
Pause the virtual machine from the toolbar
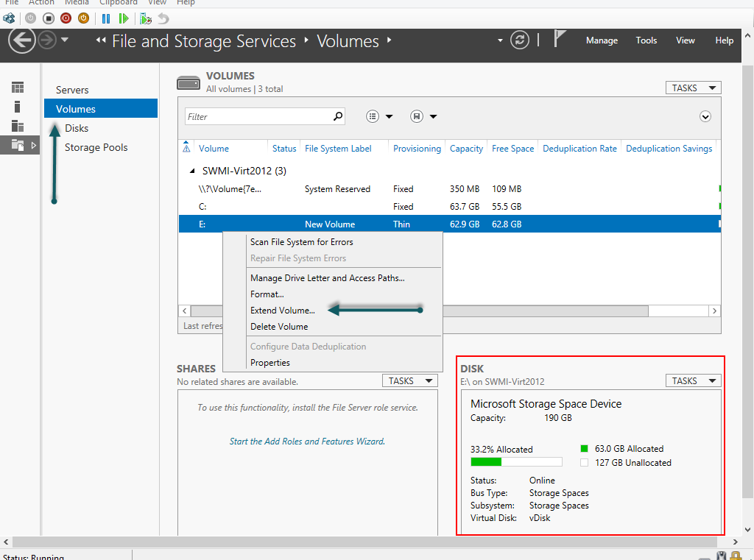106,18
